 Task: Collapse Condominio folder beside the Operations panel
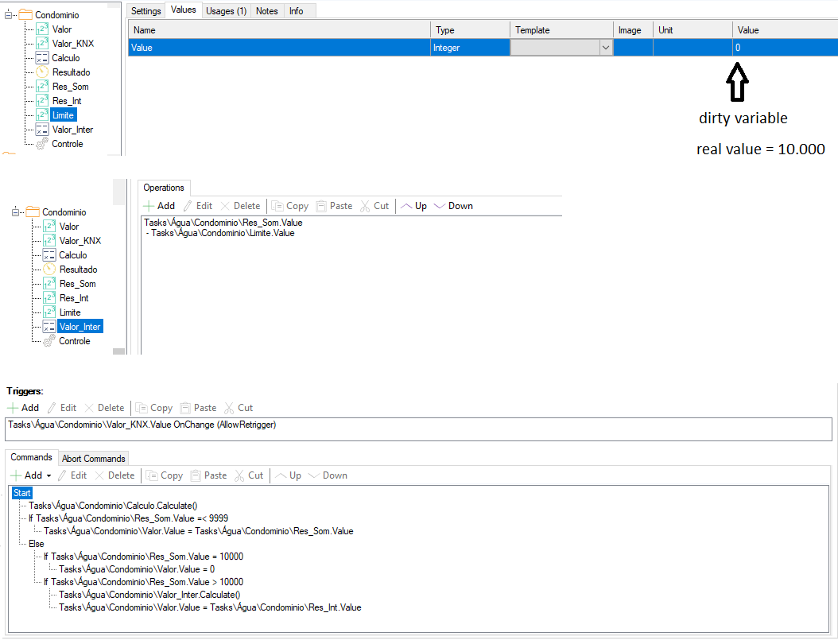(17, 212)
